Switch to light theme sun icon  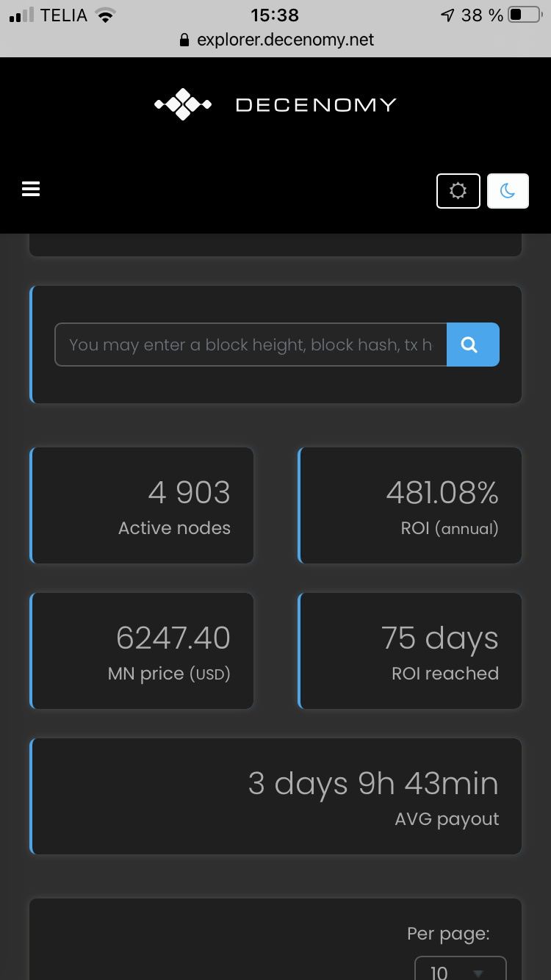(458, 191)
